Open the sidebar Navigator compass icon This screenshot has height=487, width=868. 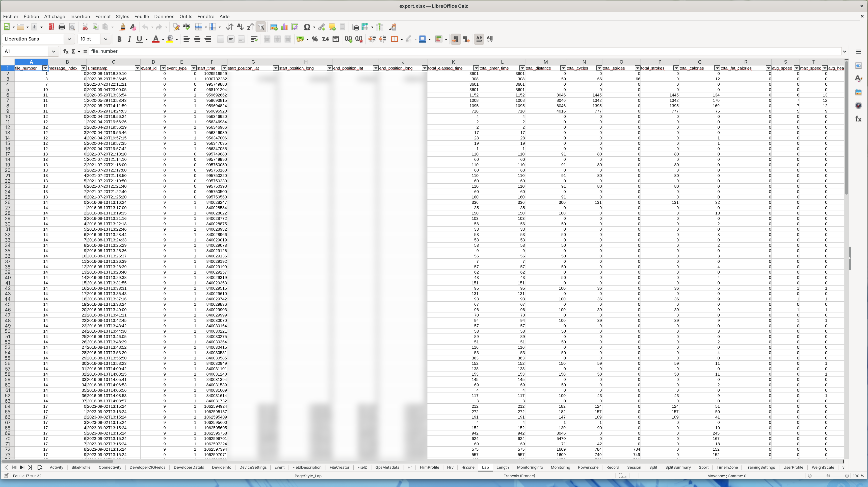(x=858, y=106)
